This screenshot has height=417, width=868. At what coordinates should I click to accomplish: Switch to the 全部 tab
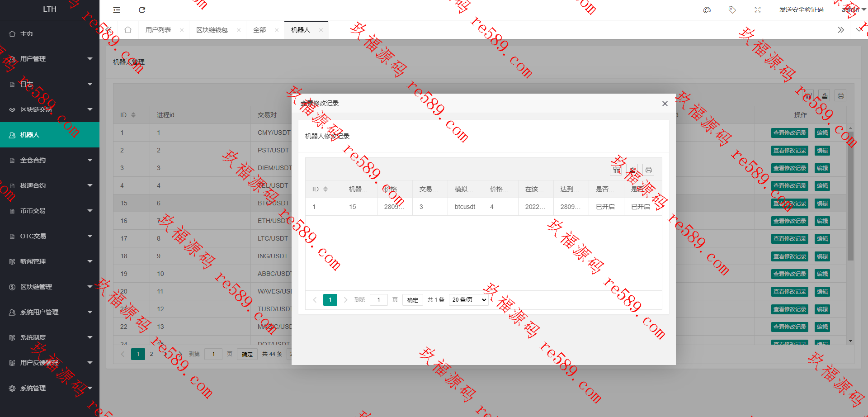[x=259, y=30]
